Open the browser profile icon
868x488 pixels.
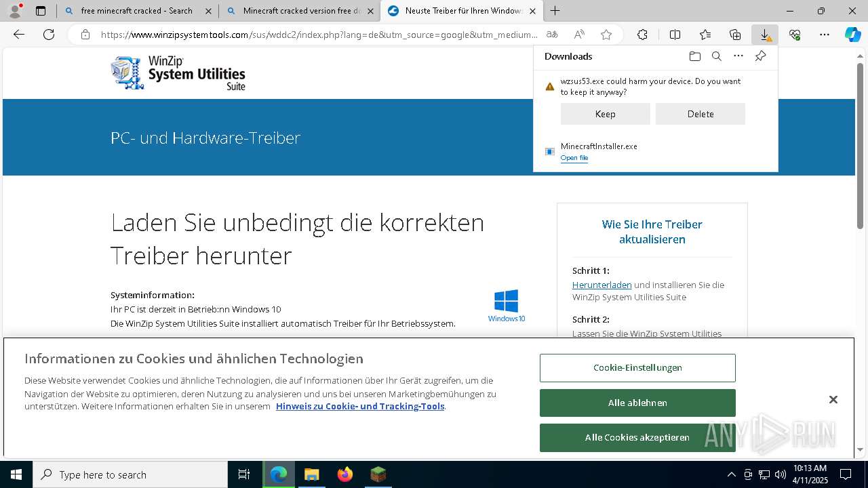14,11
